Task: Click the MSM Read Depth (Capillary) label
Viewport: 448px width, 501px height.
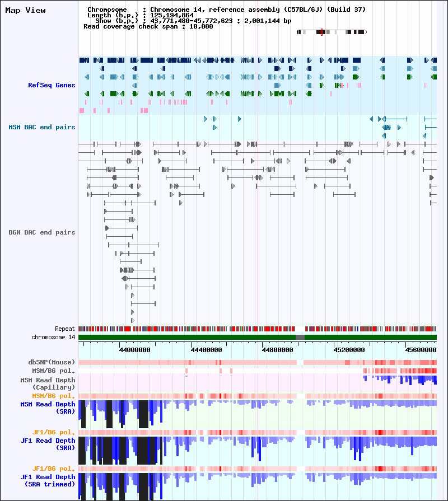Action: tap(48, 383)
